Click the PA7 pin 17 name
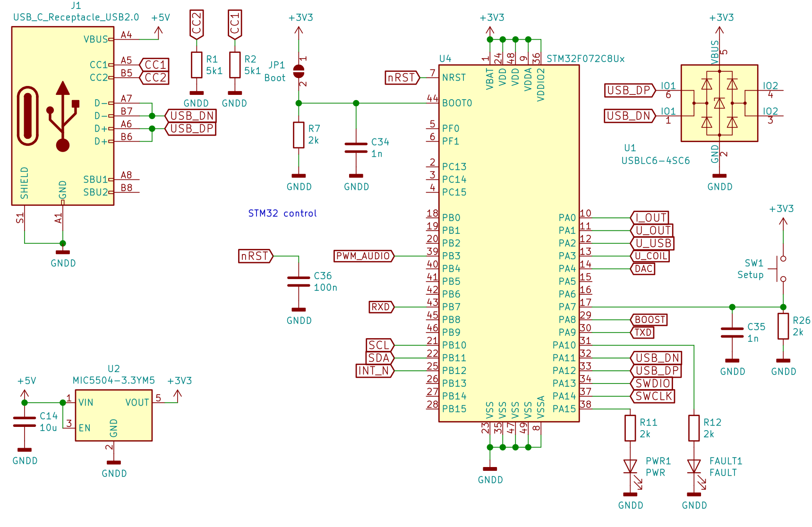The width and height of the screenshot is (812, 527). pos(567,307)
